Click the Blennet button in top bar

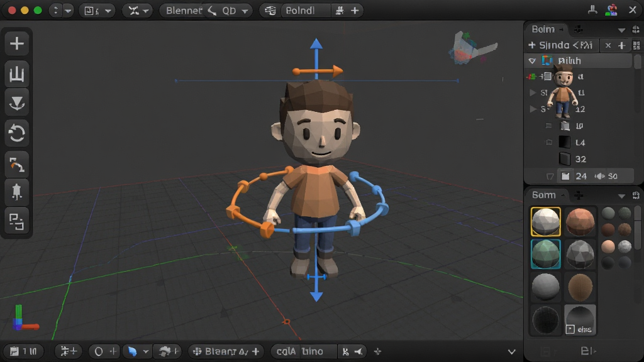(x=184, y=11)
